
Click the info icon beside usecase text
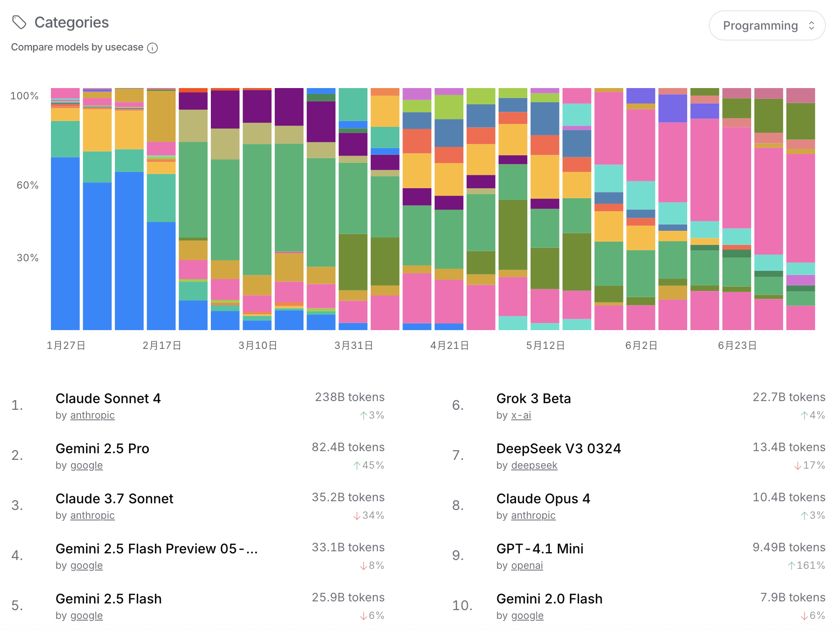(x=153, y=48)
